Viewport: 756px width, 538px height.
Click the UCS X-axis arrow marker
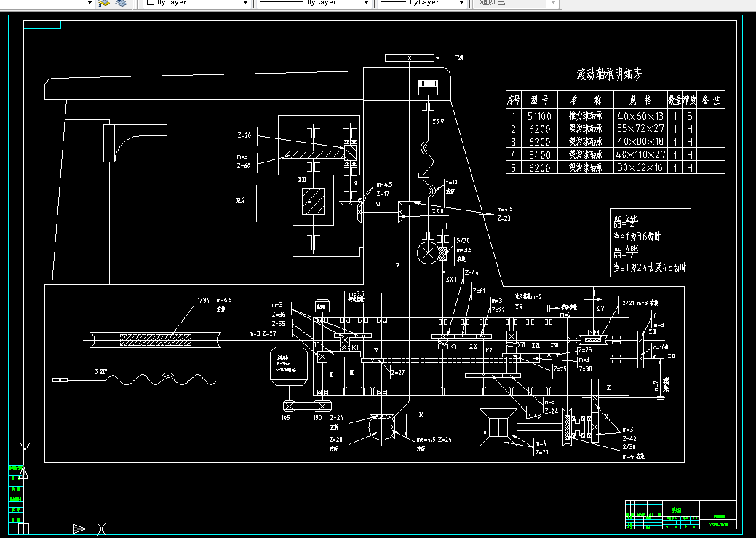(x=79, y=529)
